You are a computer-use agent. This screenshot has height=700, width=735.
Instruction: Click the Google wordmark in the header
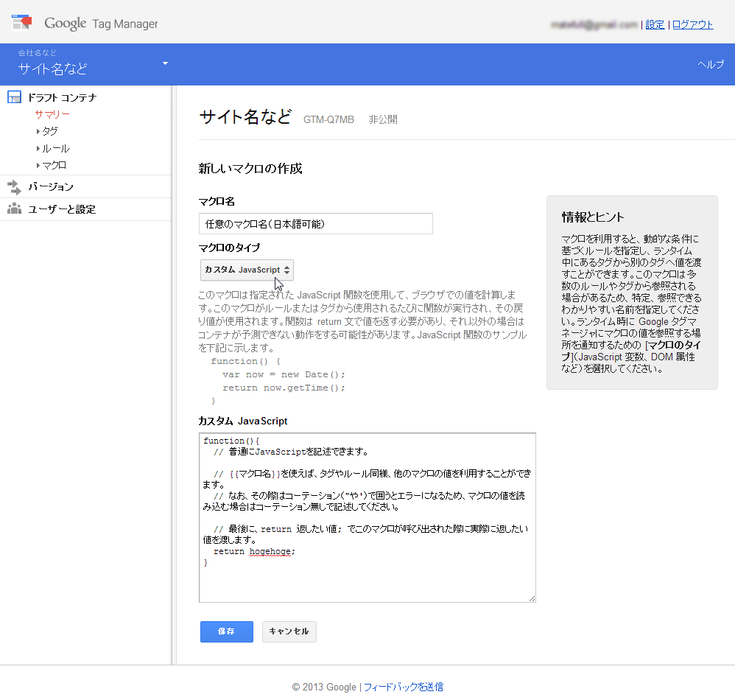[x=65, y=23]
